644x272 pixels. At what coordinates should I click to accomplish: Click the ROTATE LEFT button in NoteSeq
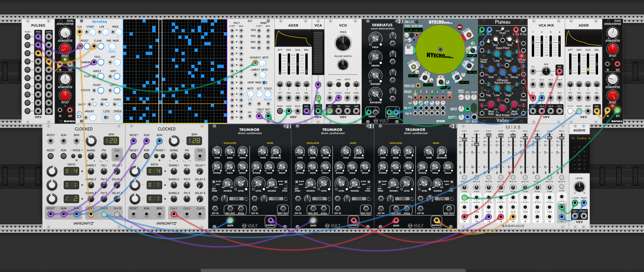pos(117,90)
